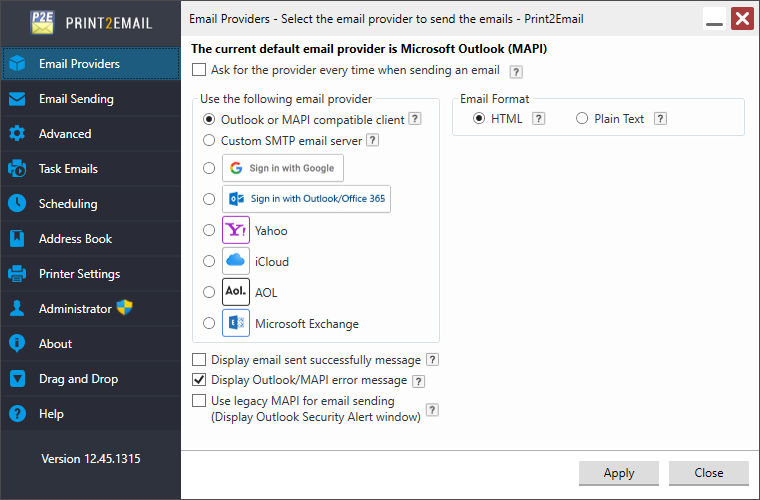This screenshot has height=500, width=760.
Task: Click help icon beside Custom SMTP server
Action: pyautogui.click(x=372, y=141)
